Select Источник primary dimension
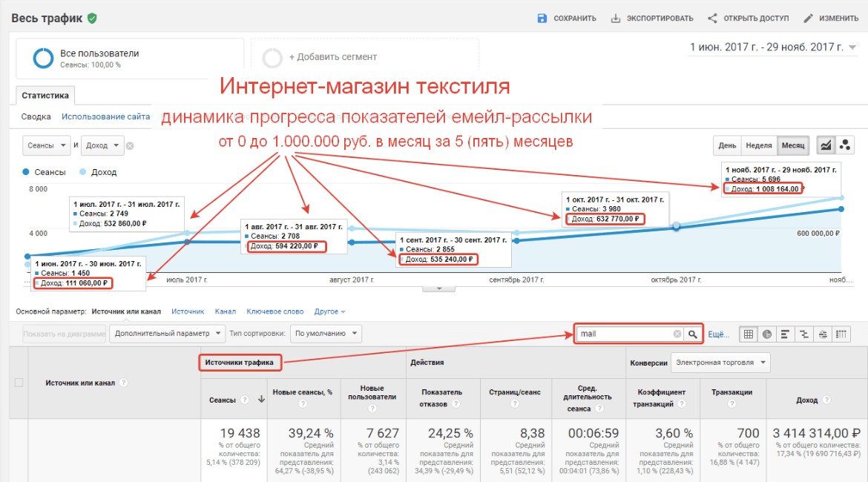The width and height of the screenshot is (868, 482). pos(188,311)
